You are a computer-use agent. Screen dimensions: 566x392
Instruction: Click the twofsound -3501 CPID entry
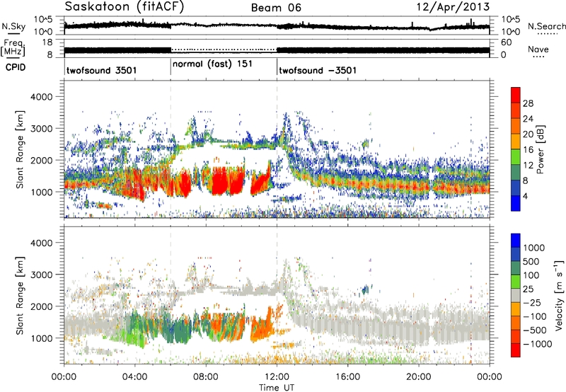[x=318, y=70]
